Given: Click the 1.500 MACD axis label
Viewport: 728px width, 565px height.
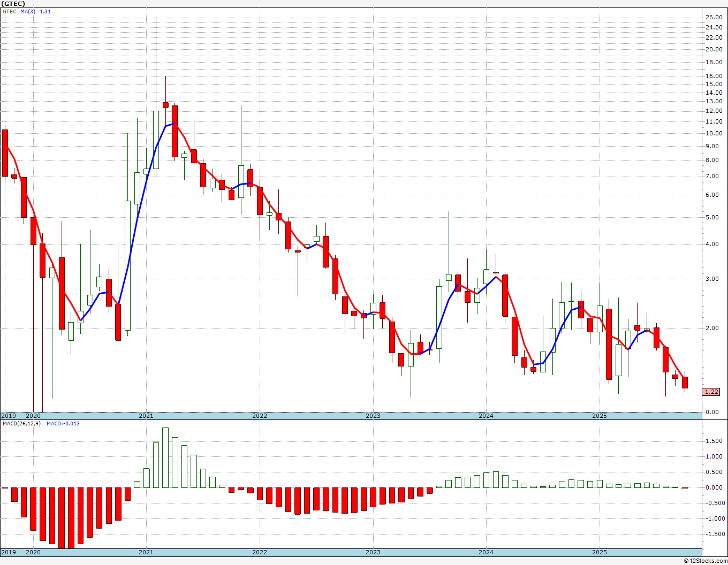Looking at the screenshot, I should (713, 441).
